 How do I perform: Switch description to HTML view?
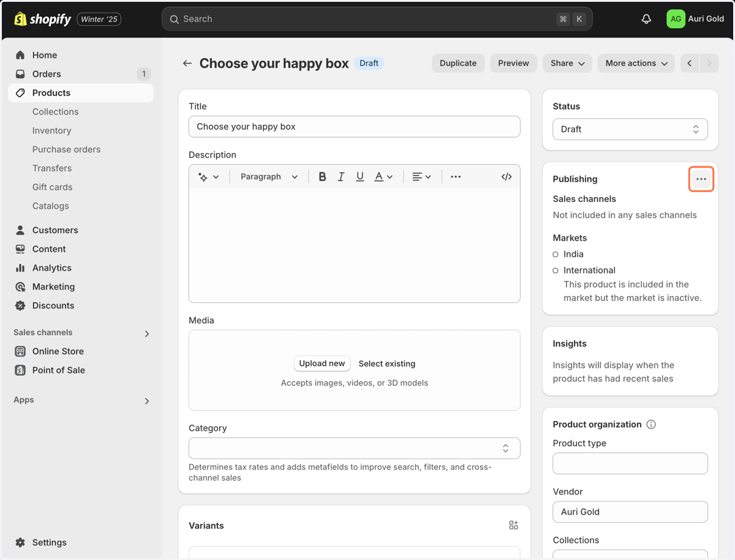pos(507,177)
